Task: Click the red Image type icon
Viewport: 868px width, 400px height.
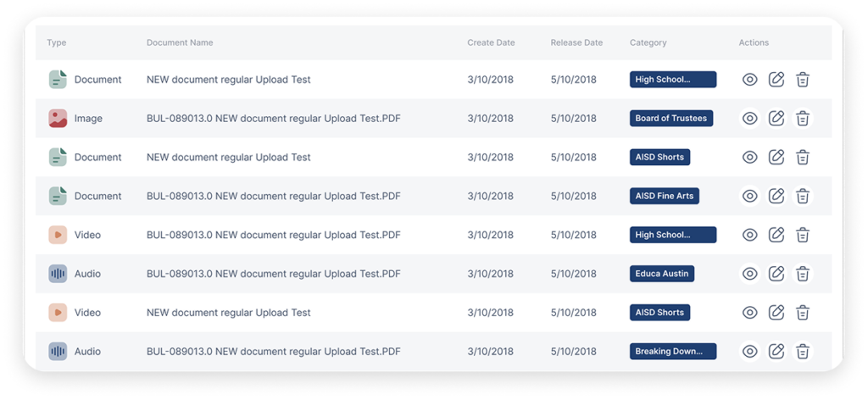Action: click(x=58, y=119)
